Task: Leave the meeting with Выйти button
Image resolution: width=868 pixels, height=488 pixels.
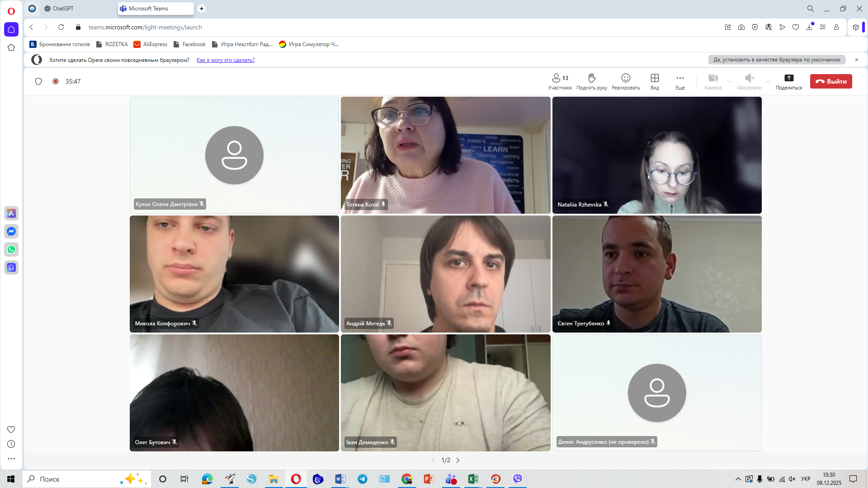Action: pyautogui.click(x=830, y=81)
